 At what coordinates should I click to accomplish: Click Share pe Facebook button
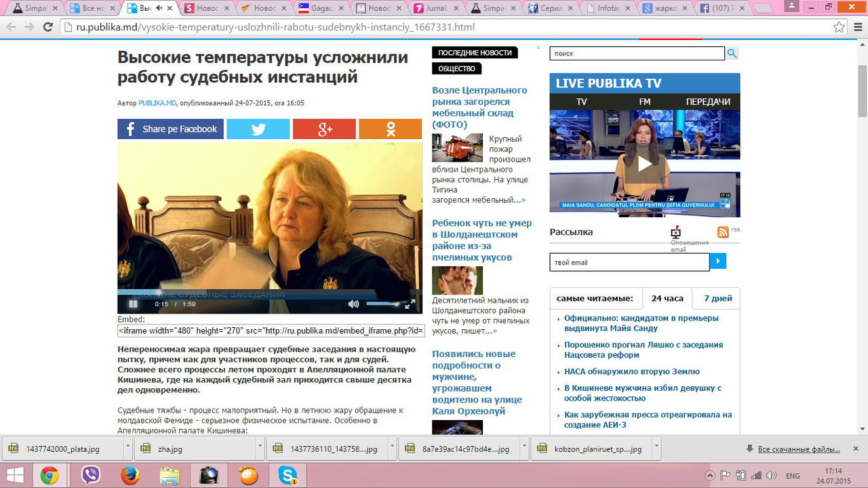pyautogui.click(x=170, y=129)
